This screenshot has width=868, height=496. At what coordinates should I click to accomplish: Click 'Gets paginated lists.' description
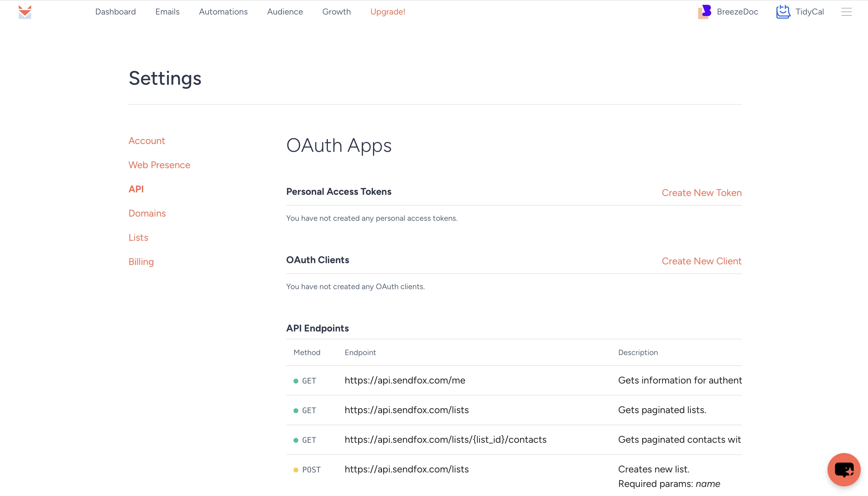(662, 410)
